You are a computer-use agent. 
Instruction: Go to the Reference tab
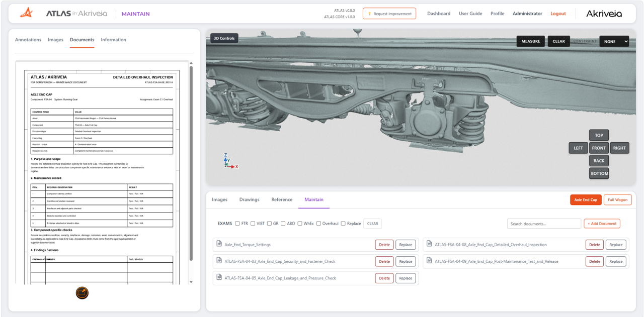(x=282, y=199)
